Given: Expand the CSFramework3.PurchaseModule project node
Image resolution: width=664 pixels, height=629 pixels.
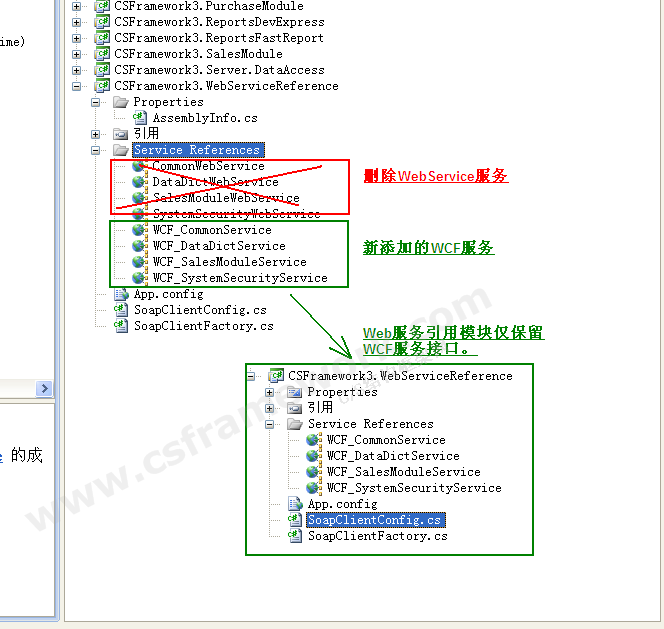Looking at the screenshot, I should click(x=78, y=6).
